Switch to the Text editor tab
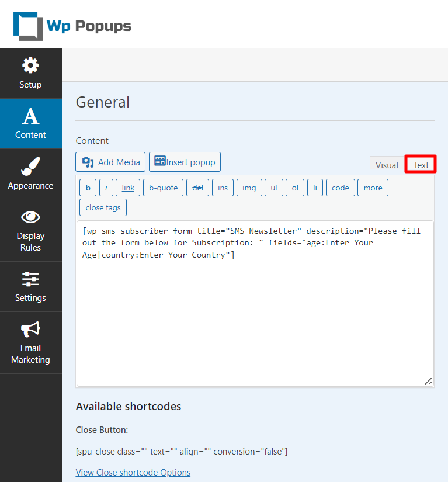The width and height of the screenshot is (448, 482). [x=421, y=164]
